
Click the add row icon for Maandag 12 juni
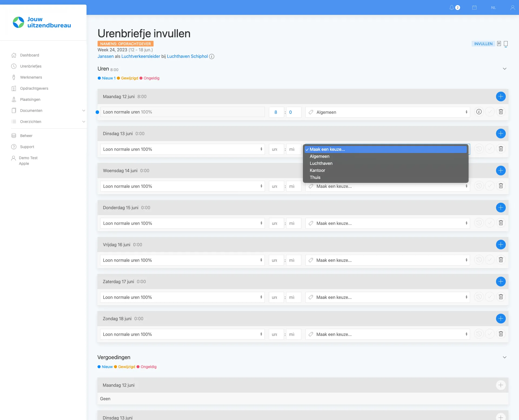[501, 96]
